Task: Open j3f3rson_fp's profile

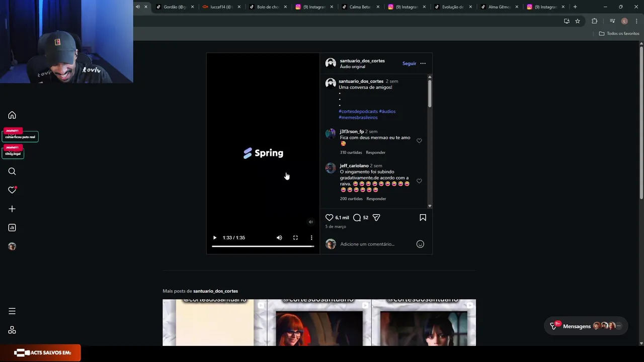Action: click(352, 132)
